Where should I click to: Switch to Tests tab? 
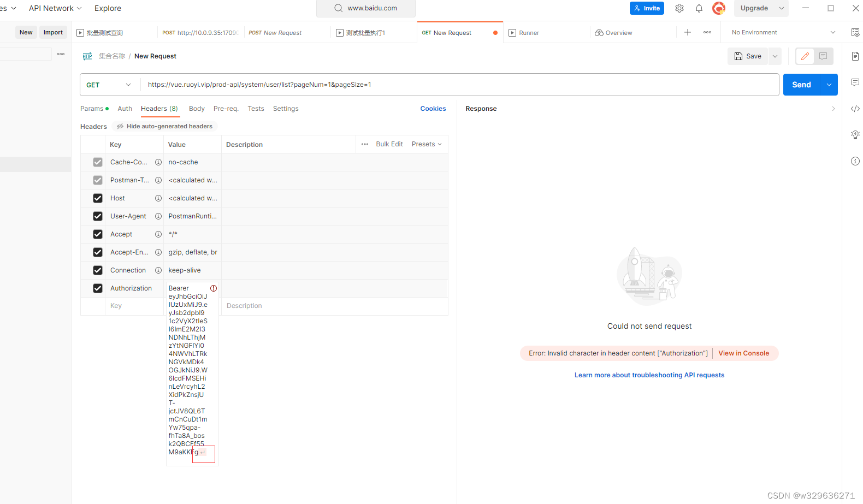pyautogui.click(x=256, y=109)
